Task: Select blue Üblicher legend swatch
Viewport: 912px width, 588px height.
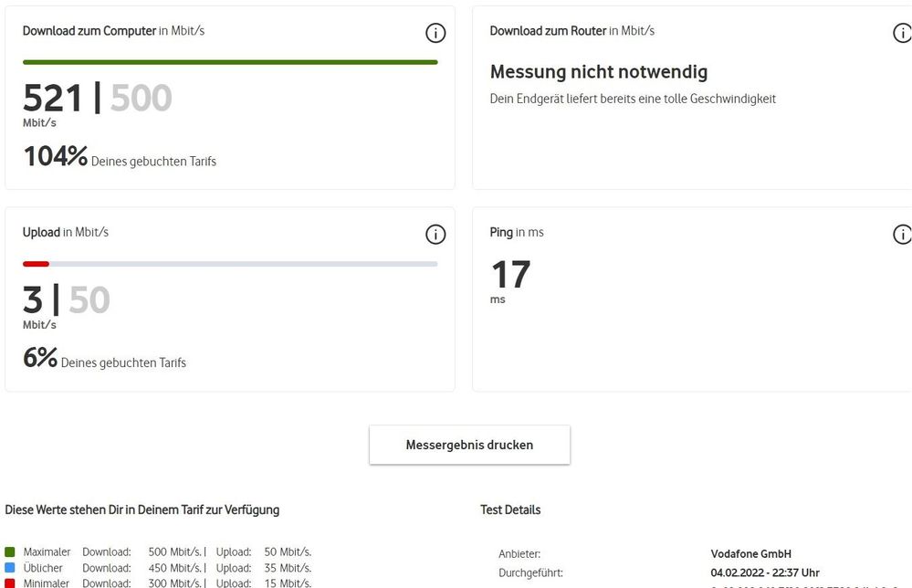Action: pos(10,568)
